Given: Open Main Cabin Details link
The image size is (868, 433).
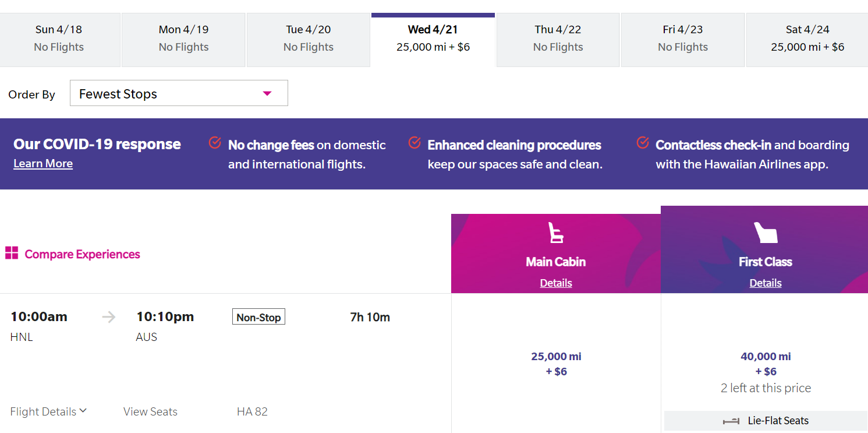Looking at the screenshot, I should [556, 283].
